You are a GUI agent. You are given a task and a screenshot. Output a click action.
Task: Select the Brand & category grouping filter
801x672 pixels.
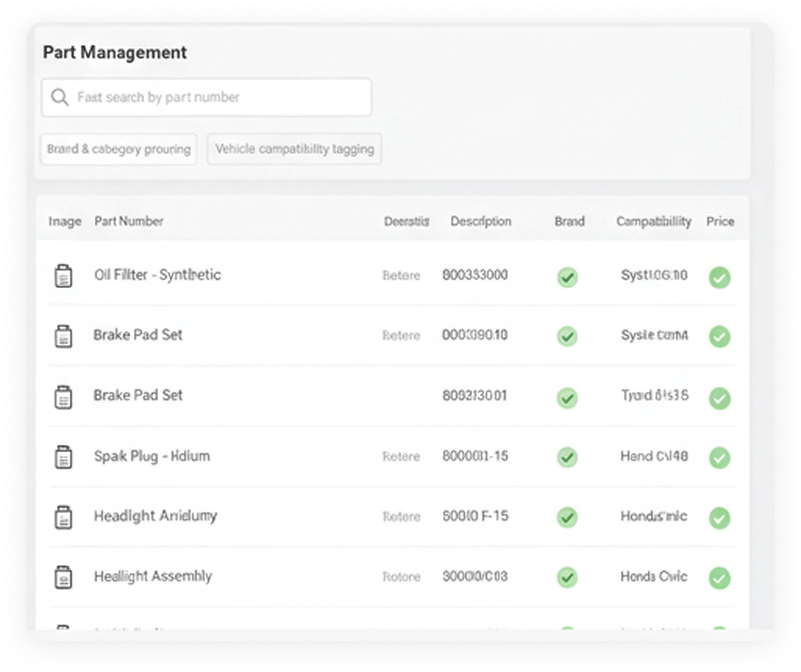coord(119,149)
